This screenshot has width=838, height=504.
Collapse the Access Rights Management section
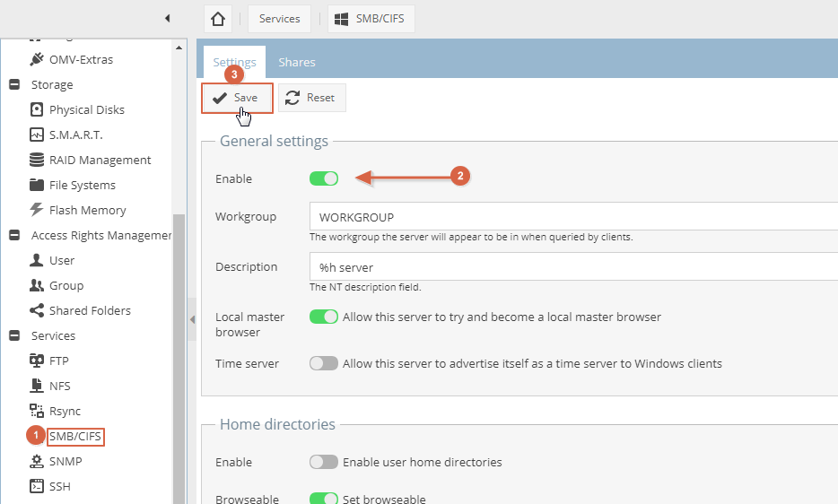[x=14, y=235]
